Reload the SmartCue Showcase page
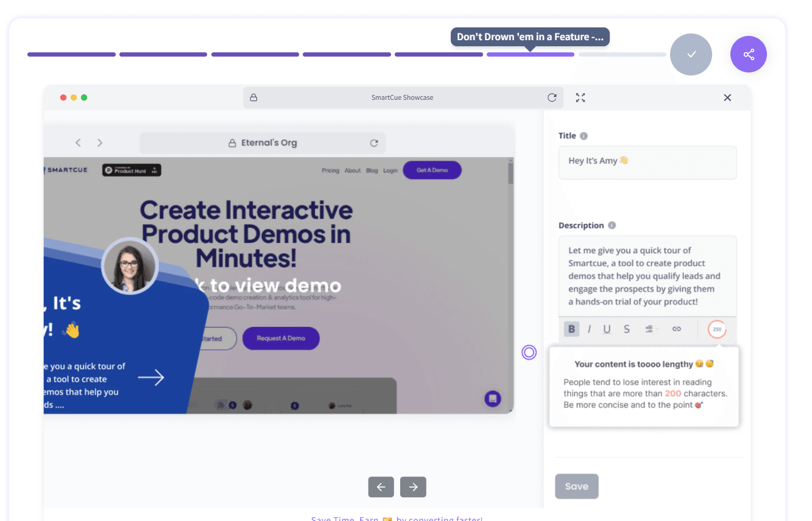This screenshot has height=521, width=812. pos(552,97)
